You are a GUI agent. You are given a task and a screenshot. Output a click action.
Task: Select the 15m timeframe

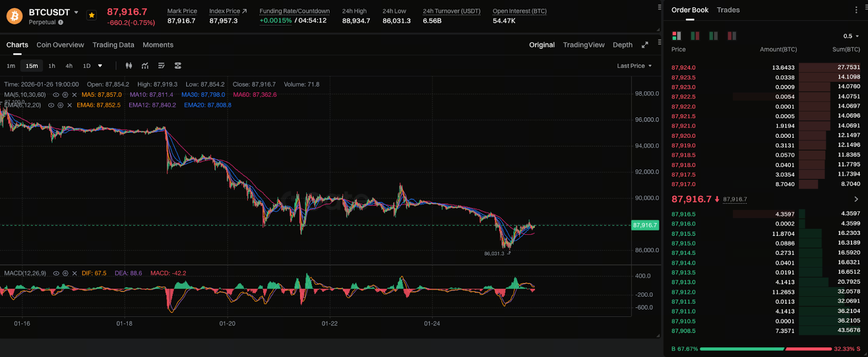click(x=32, y=66)
